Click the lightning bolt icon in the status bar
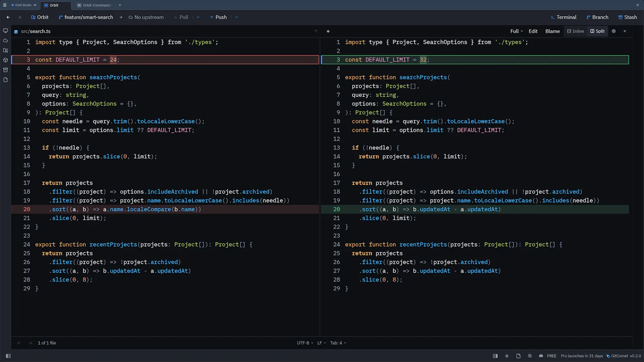 pyautogui.click(x=507, y=356)
